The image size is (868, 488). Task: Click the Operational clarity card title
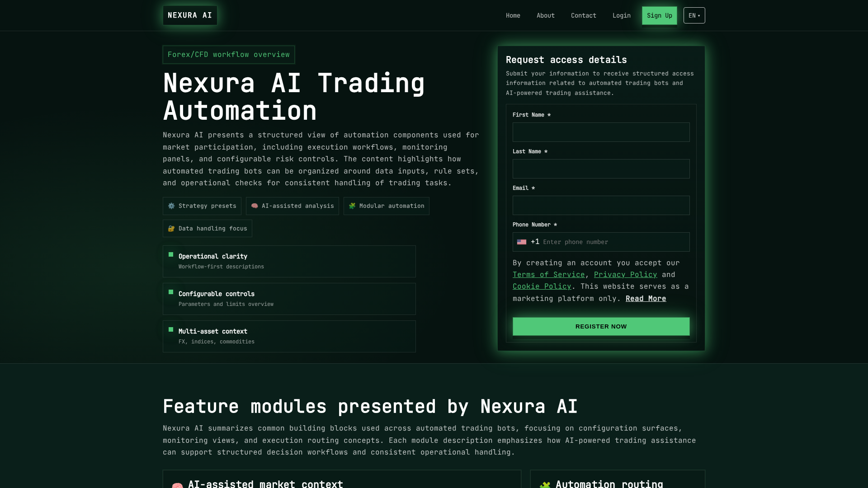(213, 256)
